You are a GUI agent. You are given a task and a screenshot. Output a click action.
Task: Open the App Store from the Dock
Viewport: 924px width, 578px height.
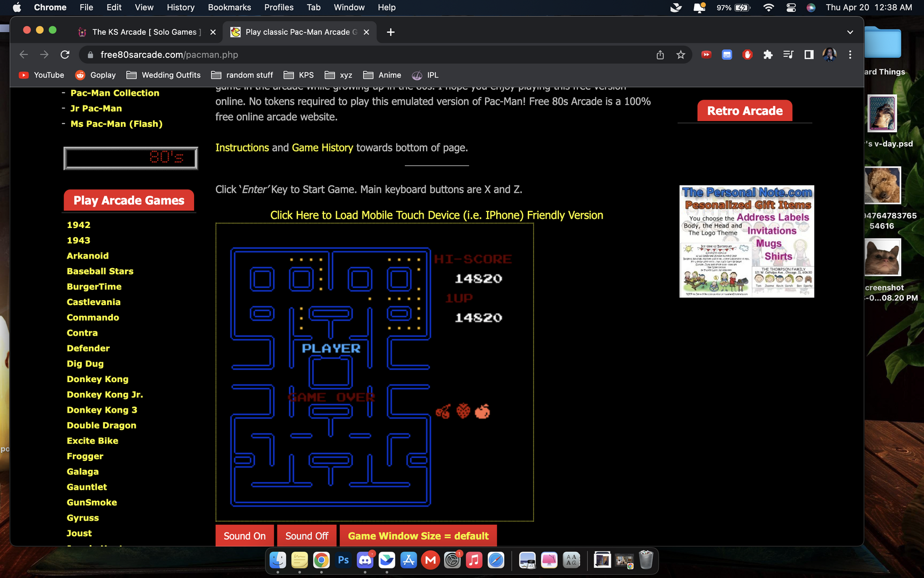pyautogui.click(x=409, y=560)
